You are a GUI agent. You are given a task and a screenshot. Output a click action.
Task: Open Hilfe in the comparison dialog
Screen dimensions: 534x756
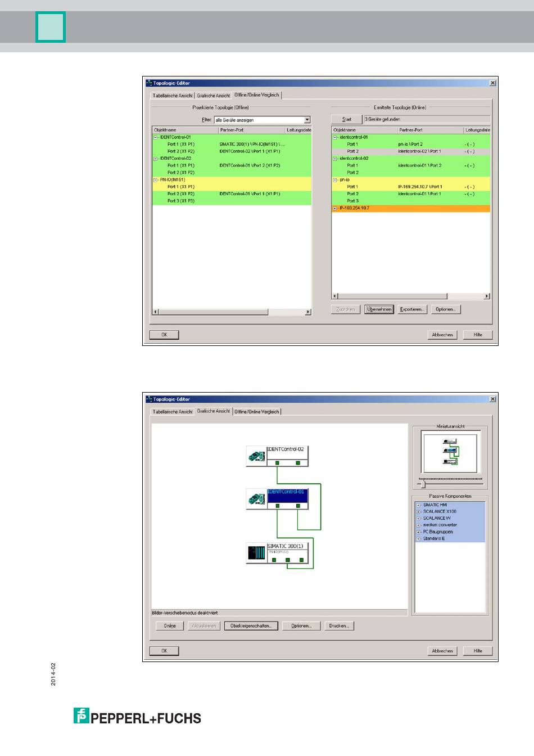[478, 335]
